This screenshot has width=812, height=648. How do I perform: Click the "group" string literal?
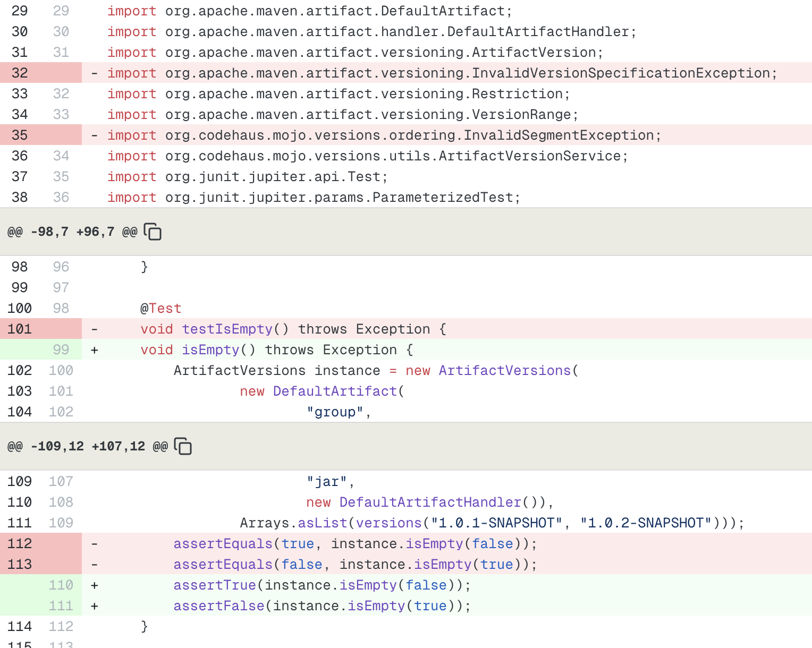point(335,412)
